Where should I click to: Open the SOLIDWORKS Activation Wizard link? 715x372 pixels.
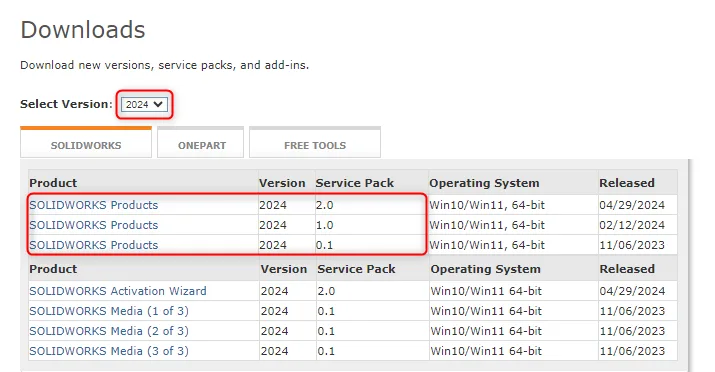[x=118, y=291]
